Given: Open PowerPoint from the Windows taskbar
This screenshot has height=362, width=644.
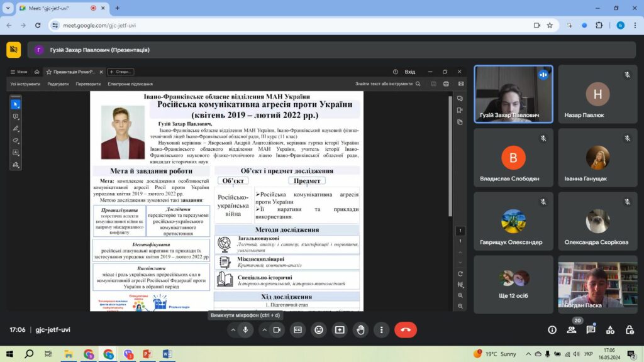Looking at the screenshot, I should (147, 354).
